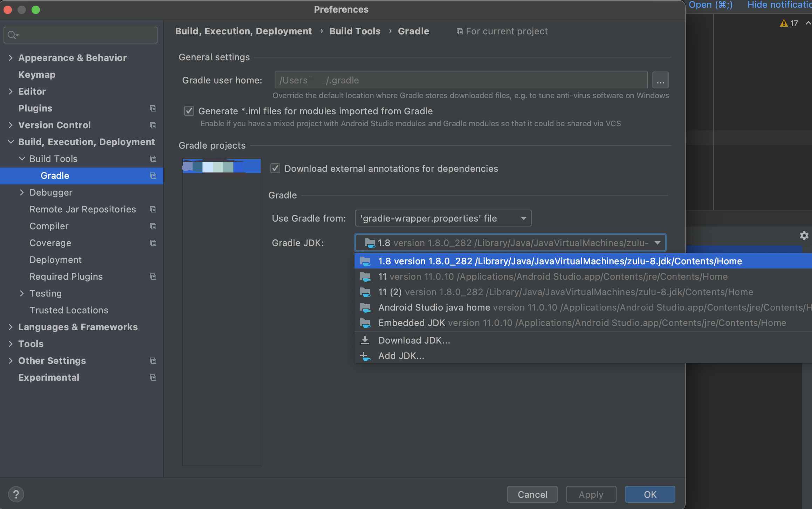Click the project-level icon beside Version Control
The width and height of the screenshot is (812, 509).
point(153,125)
